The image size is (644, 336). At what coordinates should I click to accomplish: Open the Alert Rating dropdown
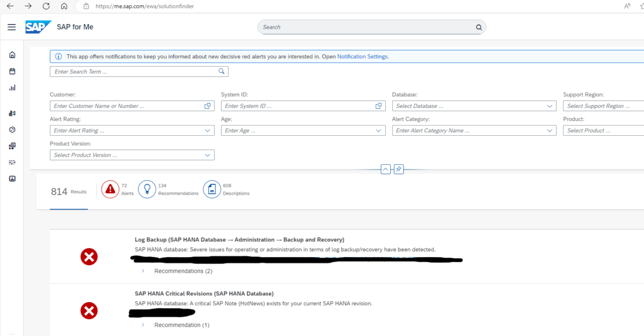[208, 130]
